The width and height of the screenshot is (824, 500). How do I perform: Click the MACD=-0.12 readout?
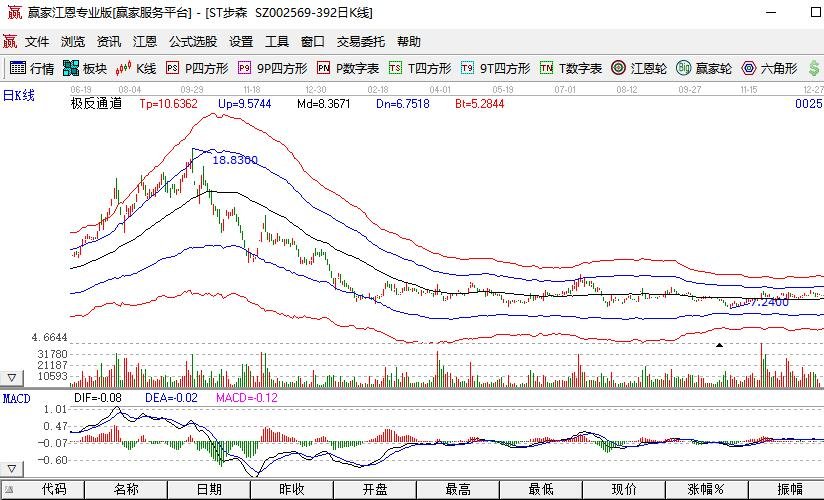[247, 398]
